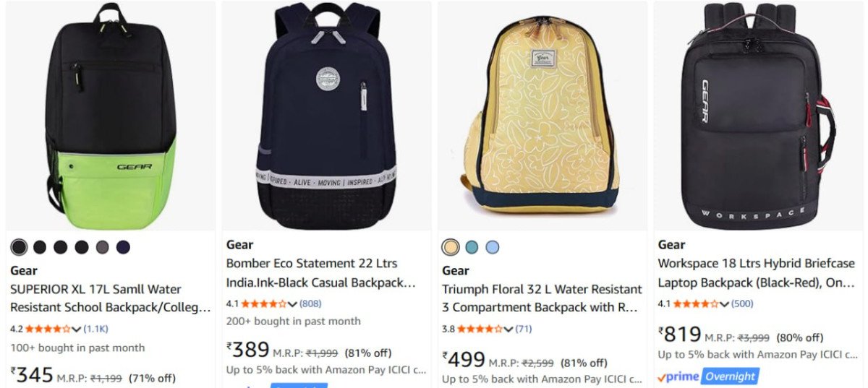Expand the rating chevron for Workspace Briefcase backpack
868x388 pixels.
point(724,303)
